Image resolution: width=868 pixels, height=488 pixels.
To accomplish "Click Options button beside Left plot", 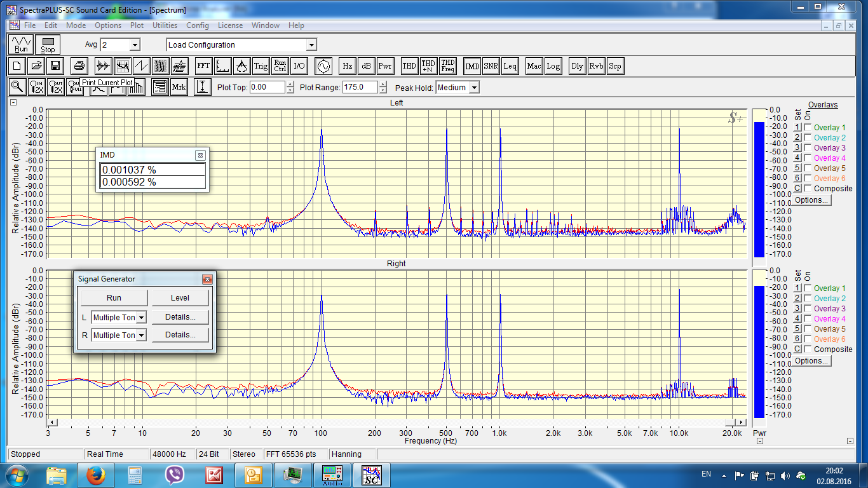I will coord(811,200).
